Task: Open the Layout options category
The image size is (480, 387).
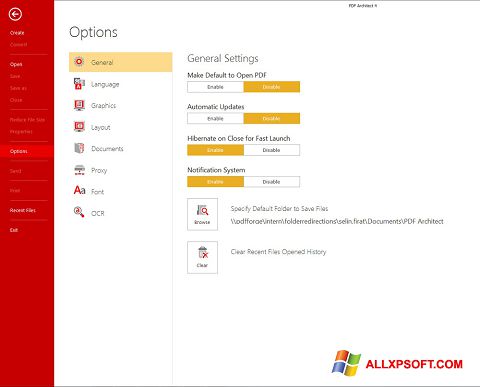Action: 121,127
